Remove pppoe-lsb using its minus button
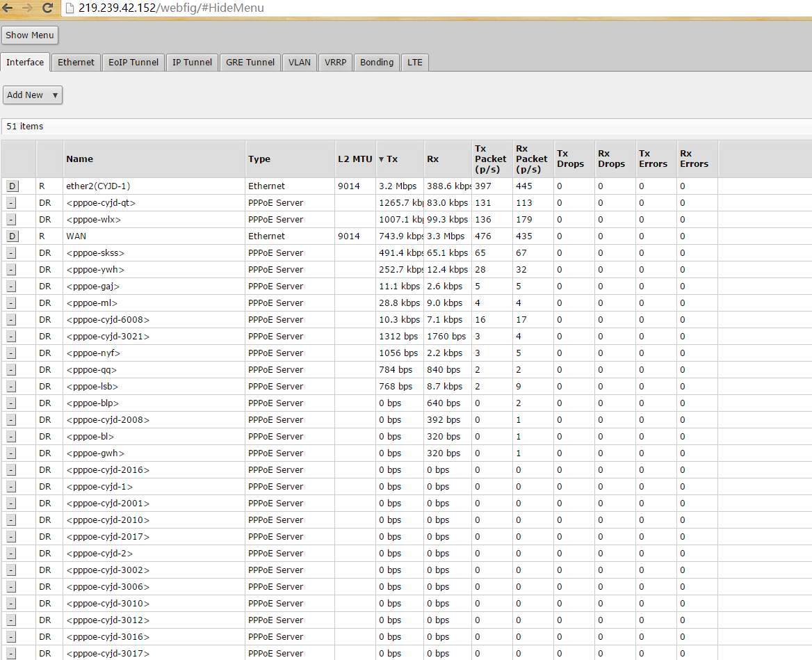 pyautogui.click(x=11, y=387)
